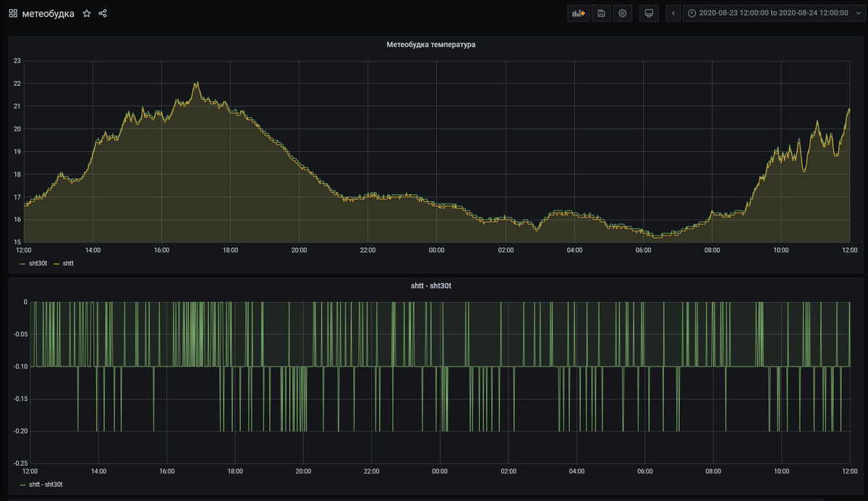Click 00:00 label under the temperature chart
The height and width of the screenshot is (501, 868).
[x=437, y=250]
